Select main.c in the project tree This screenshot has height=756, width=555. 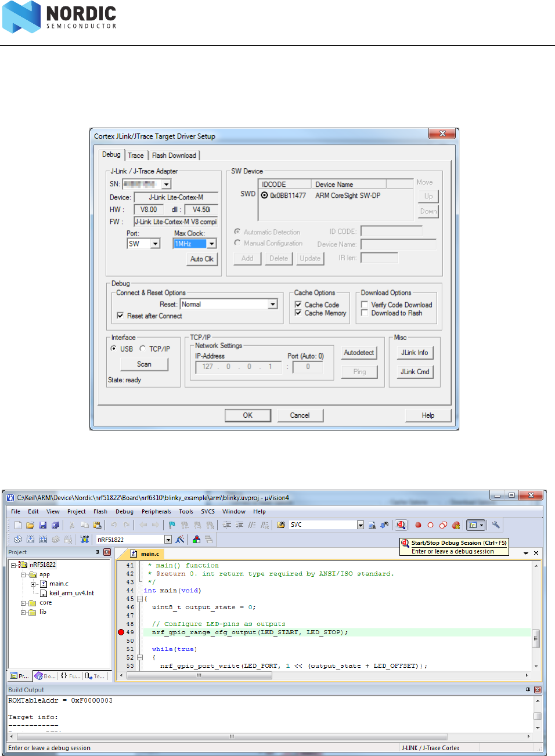coord(59,584)
